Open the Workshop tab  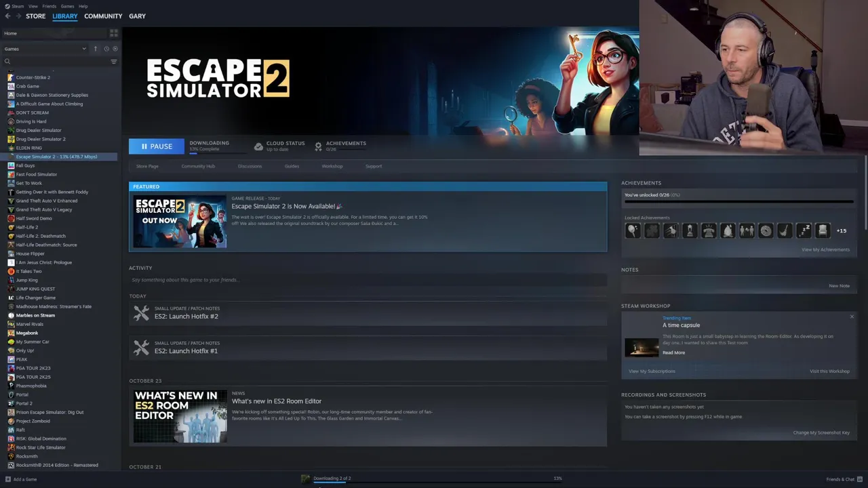[x=332, y=166]
